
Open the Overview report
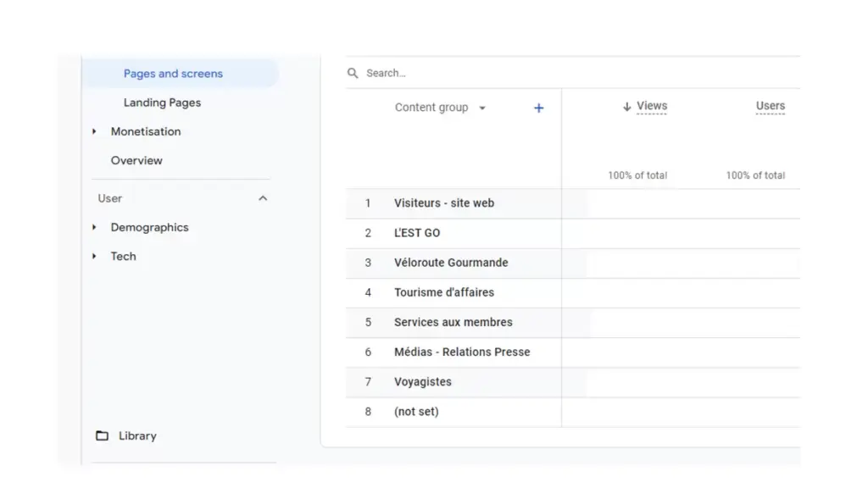pos(136,160)
